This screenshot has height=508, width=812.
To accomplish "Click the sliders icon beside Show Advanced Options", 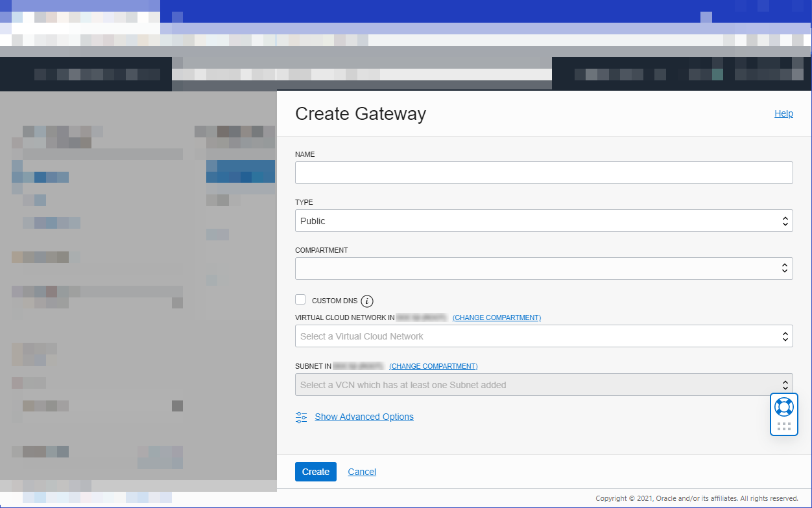I will 300,417.
